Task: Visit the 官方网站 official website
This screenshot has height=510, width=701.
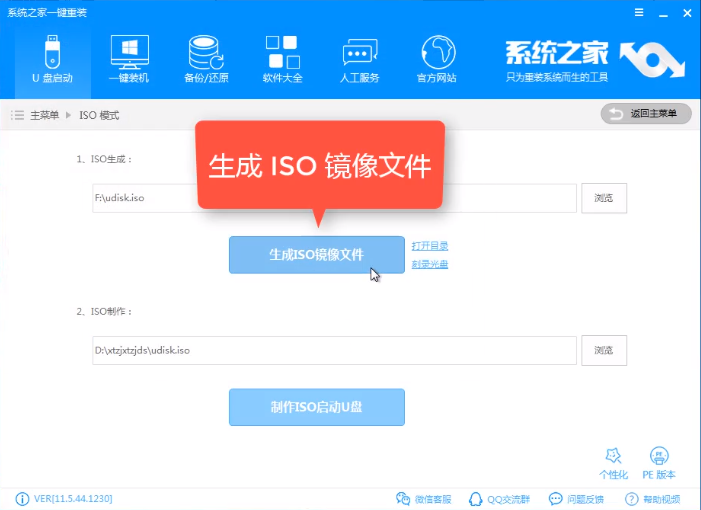Action: (436, 57)
